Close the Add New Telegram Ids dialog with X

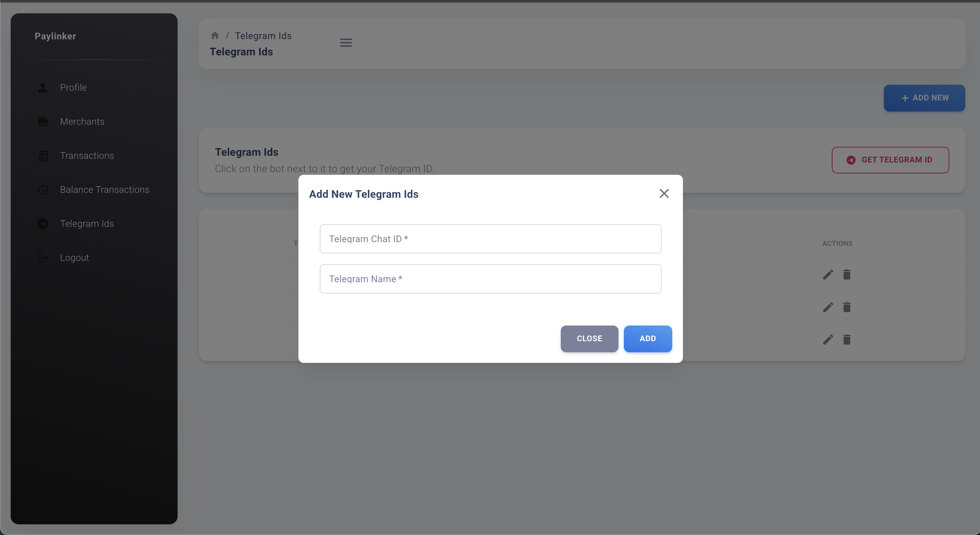[x=664, y=193]
